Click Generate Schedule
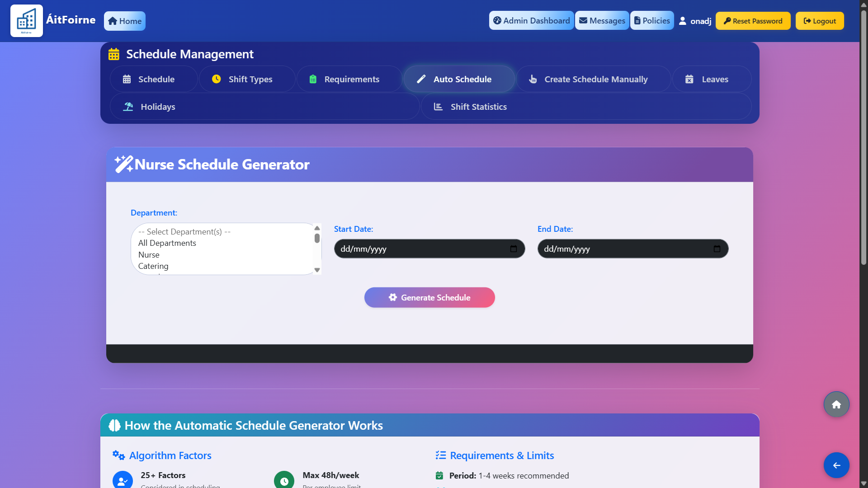The width and height of the screenshot is (868, 488). click(429, 297)
